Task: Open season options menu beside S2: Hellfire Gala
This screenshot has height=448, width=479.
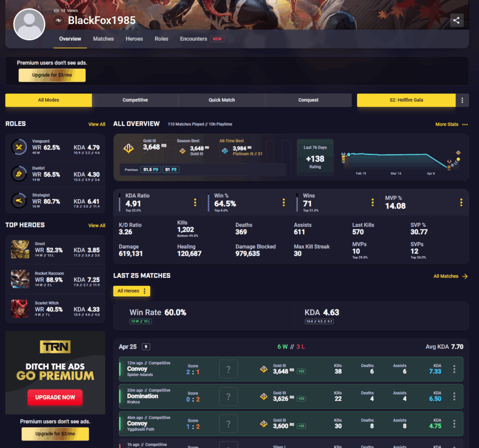Action: (462, 100)
